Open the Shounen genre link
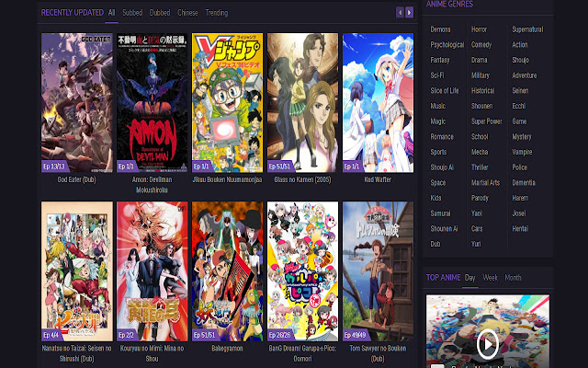Image resolution: width=588 pixels, height=368 pixels. coord(481,106)
